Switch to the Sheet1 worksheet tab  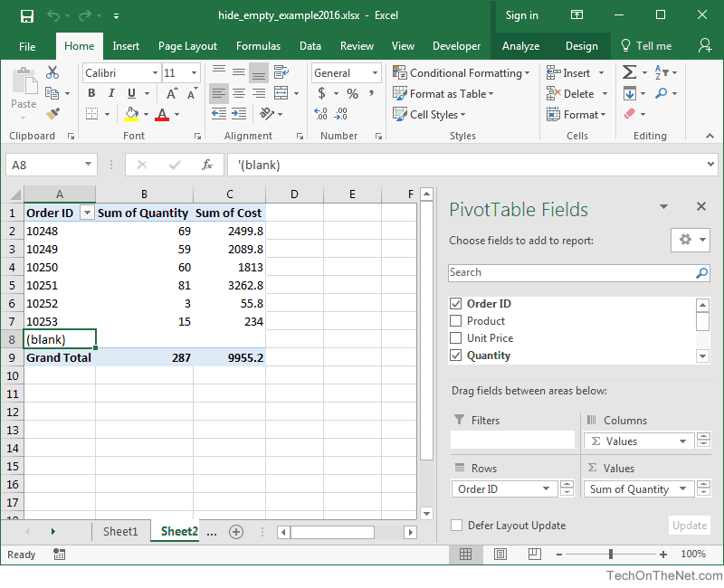tap(120, 532)
